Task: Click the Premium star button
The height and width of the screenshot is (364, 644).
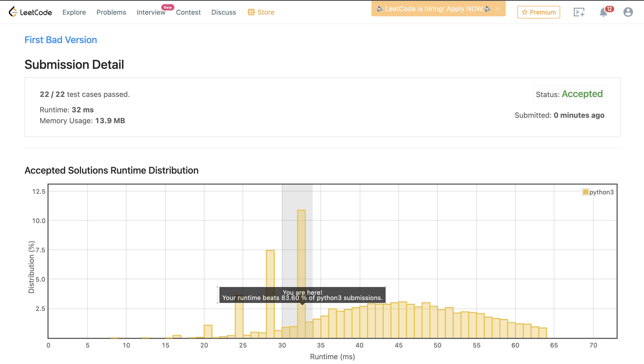Action: pos(539,12)
